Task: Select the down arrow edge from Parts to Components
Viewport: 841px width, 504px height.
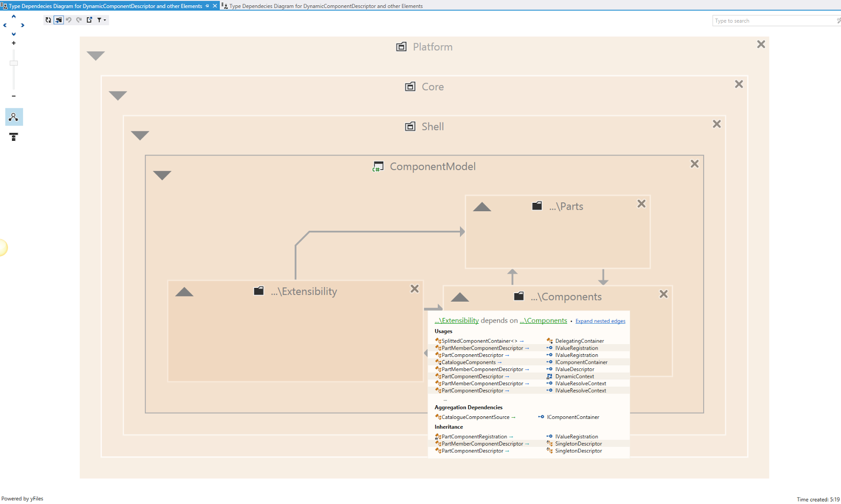Action: 603,277
